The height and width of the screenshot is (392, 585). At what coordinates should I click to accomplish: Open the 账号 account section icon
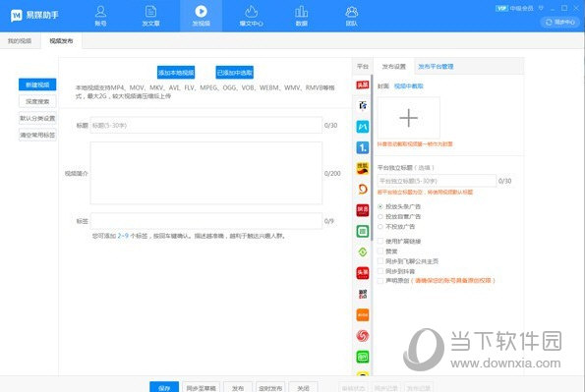tap(100, 16)
